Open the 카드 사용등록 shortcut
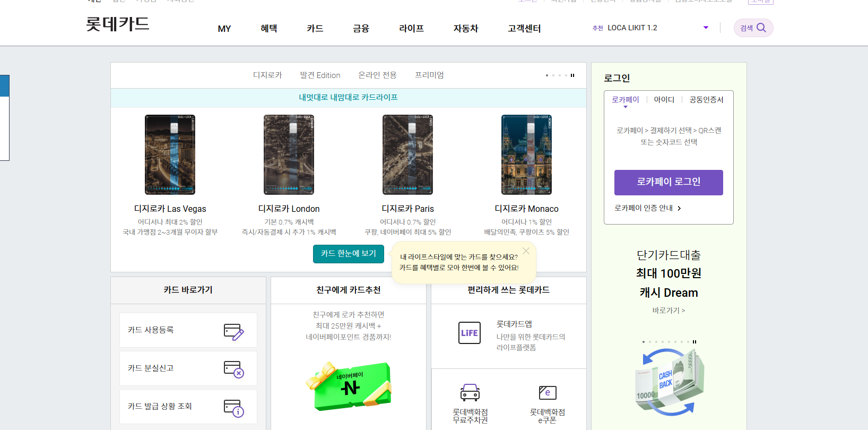Image resolution: width=868 pixels, height=430 pixels. click(188, 330)
